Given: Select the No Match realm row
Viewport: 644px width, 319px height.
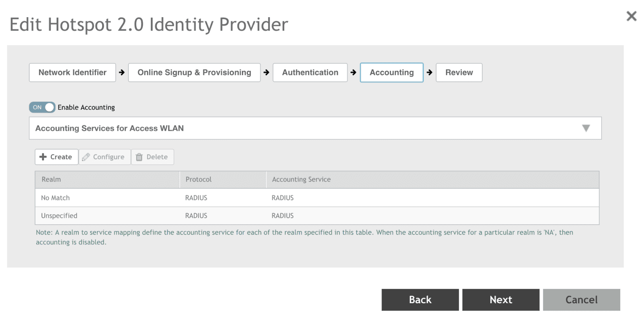Looking at the screenshot, I should click(x=317, y=198).
